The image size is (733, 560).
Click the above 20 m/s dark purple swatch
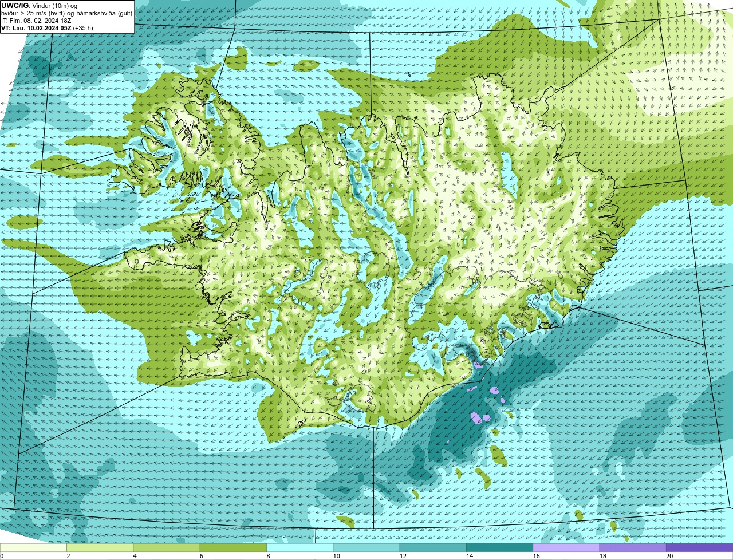pyautogui.click(x=700, y=547)
